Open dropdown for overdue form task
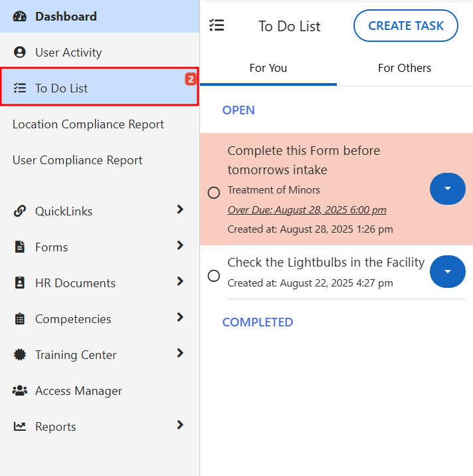Screen dimensions: 473x476 click(x=447, y=189)
